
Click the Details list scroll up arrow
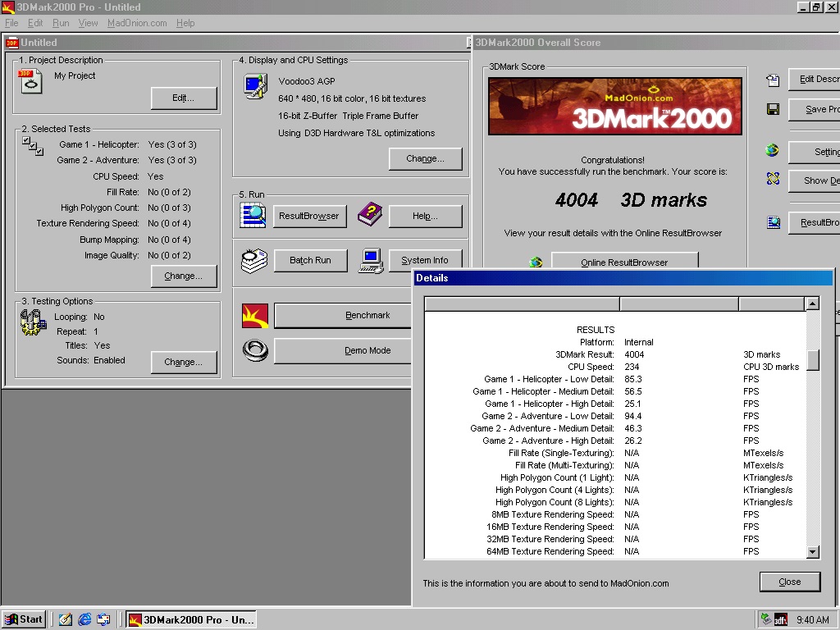[x=813, y=304]
